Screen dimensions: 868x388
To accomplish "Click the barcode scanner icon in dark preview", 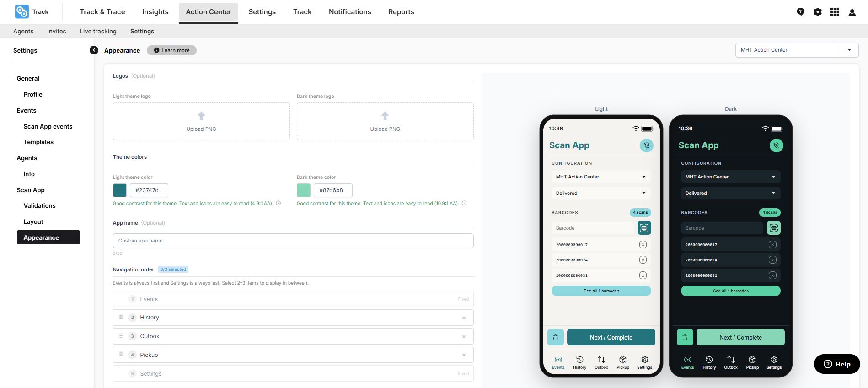I will click(x=774, y=228).
